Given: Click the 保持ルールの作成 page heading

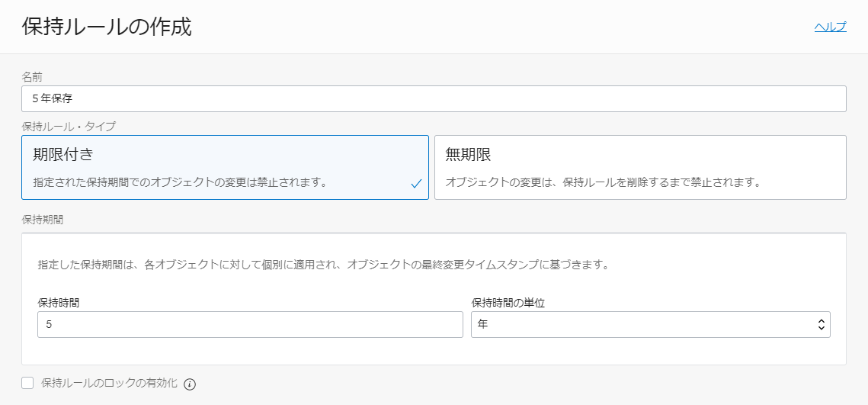Looking at the screenshot, I should pyautogui.click(x=107, y=27).
